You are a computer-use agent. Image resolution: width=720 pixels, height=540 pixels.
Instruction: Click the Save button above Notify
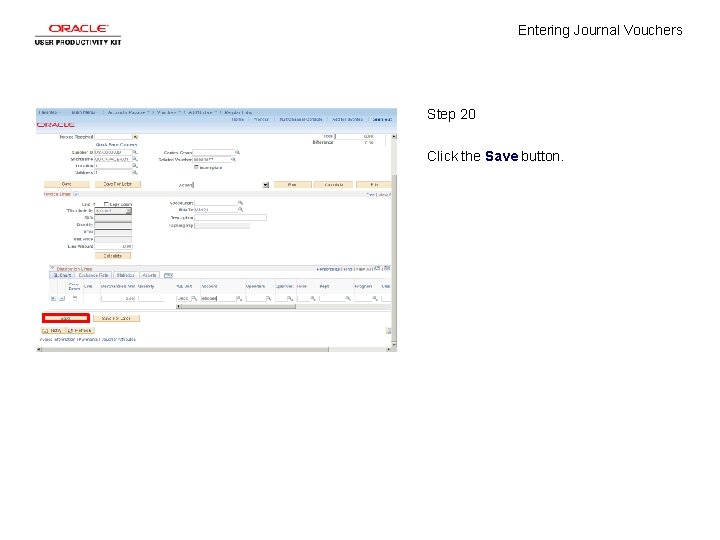pyautogui.click(x=66, y=318)
